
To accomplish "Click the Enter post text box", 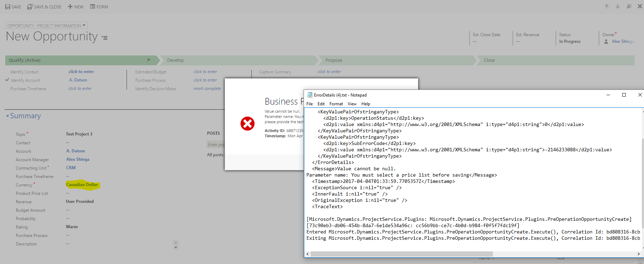I will coord(216,145).
